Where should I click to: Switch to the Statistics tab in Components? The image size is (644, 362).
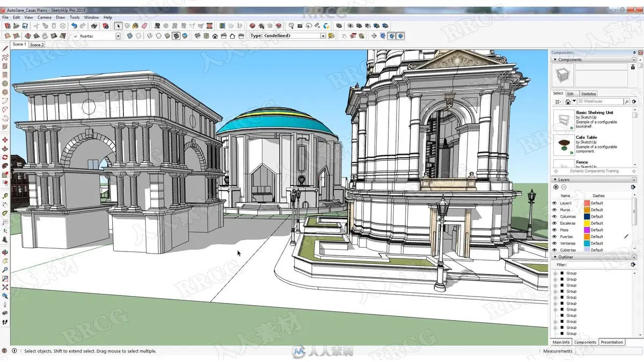588,94
